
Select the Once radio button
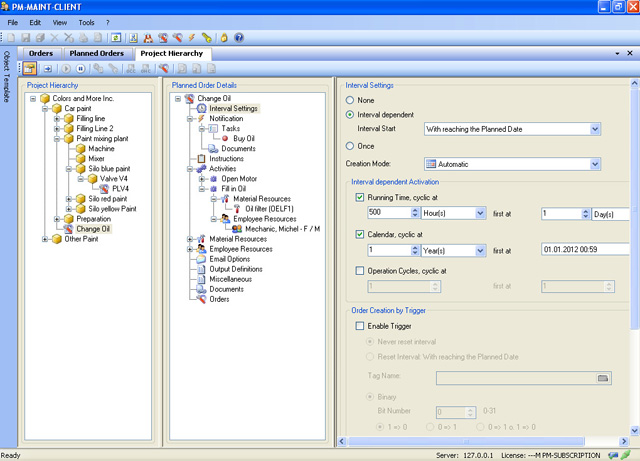click(x=349, y=146)
